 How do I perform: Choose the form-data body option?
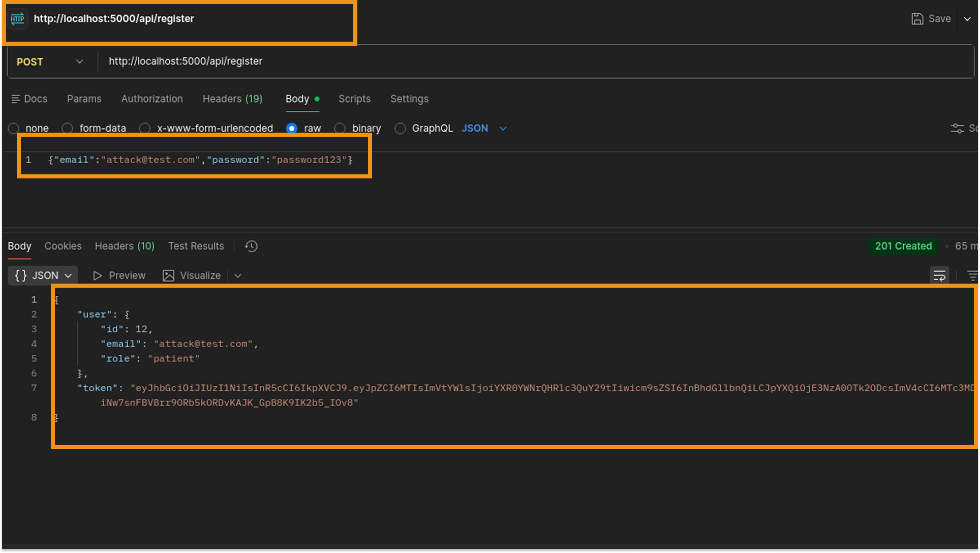(x=67, y=128)
